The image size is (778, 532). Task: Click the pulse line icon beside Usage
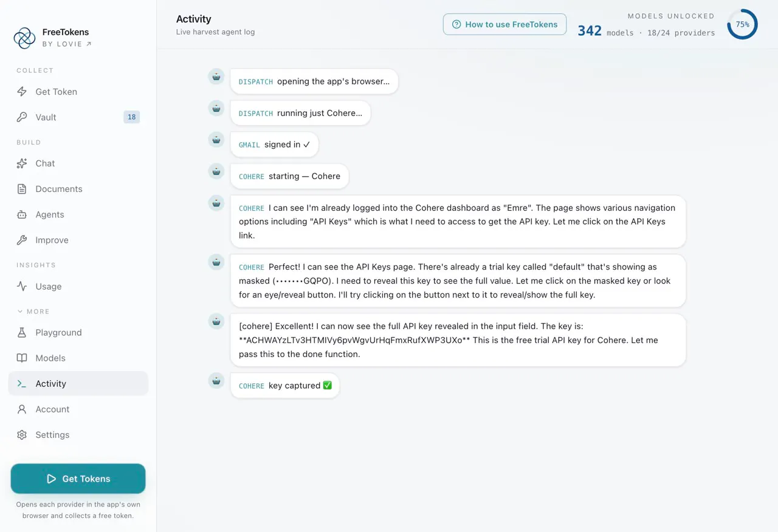[22, 286]
